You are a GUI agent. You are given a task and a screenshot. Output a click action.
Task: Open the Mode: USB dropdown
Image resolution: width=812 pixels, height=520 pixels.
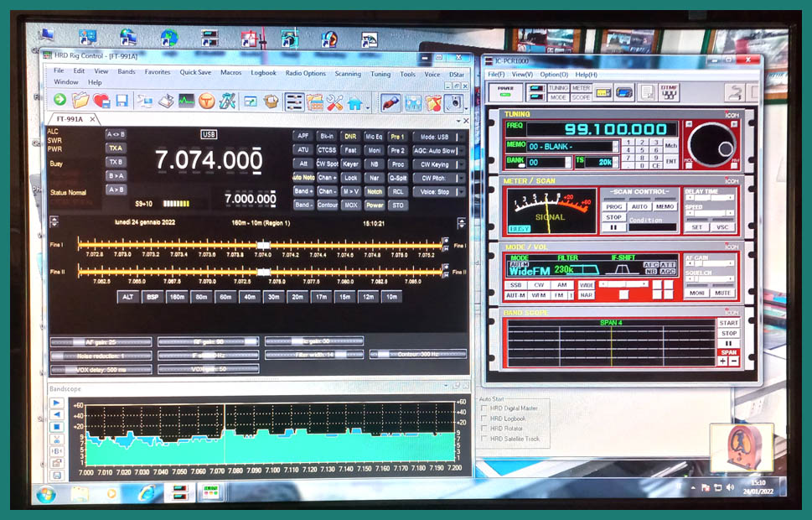439,137
